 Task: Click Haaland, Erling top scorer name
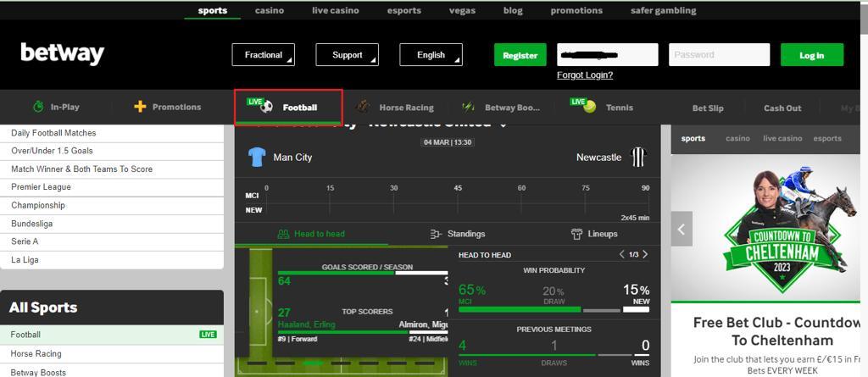tap(307, 324)
